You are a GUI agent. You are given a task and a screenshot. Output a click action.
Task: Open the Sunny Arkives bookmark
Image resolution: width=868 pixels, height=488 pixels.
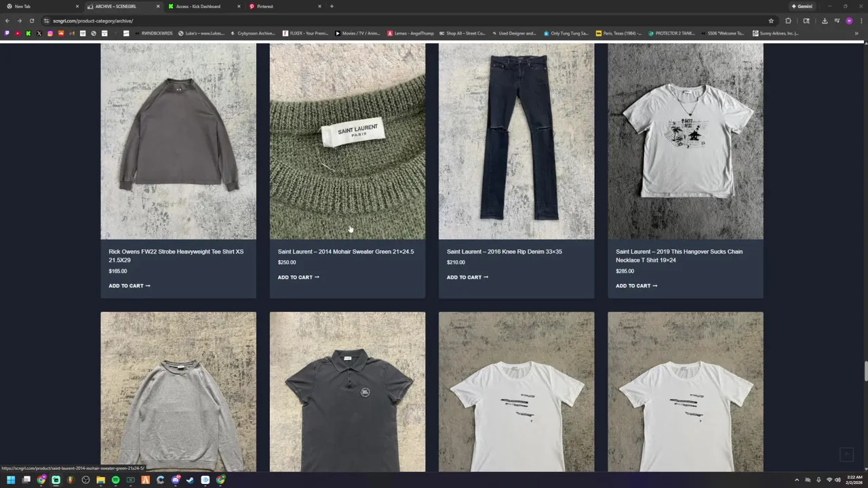776,33
